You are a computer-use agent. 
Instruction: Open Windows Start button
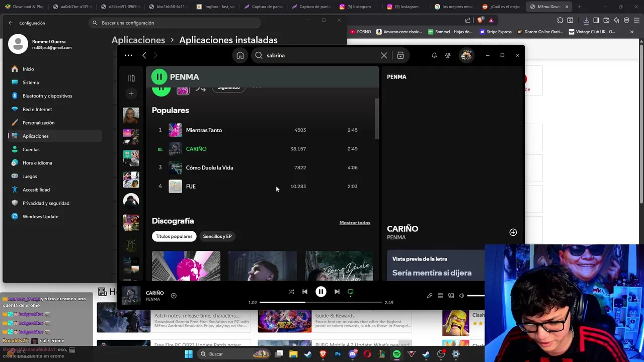point(188,354)
